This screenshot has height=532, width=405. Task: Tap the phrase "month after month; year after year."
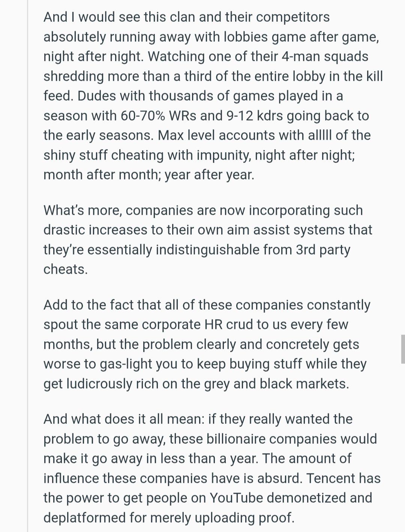click(x=149, y=175)
